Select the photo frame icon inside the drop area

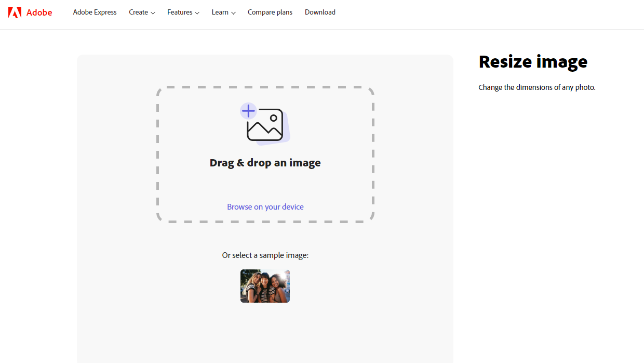coord(266,126)
